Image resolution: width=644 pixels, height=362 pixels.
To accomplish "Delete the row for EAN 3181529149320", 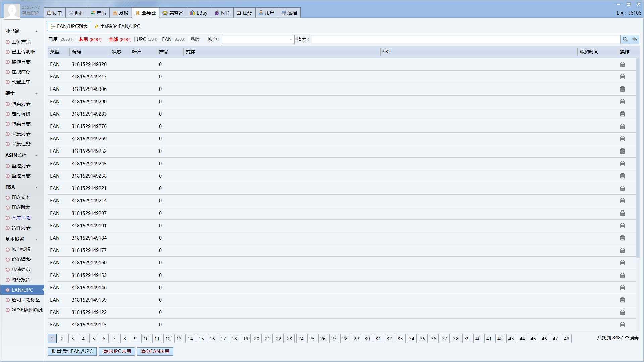I will click(622, 64).
